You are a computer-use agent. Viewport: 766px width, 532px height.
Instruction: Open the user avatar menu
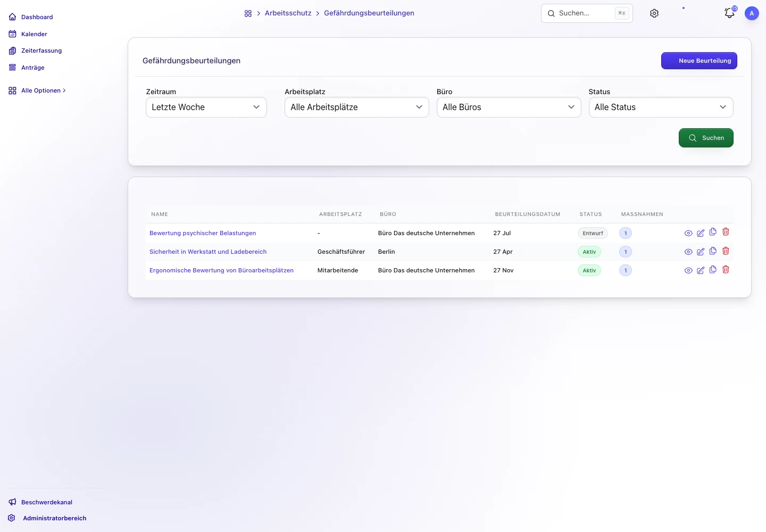click(752, 13)
